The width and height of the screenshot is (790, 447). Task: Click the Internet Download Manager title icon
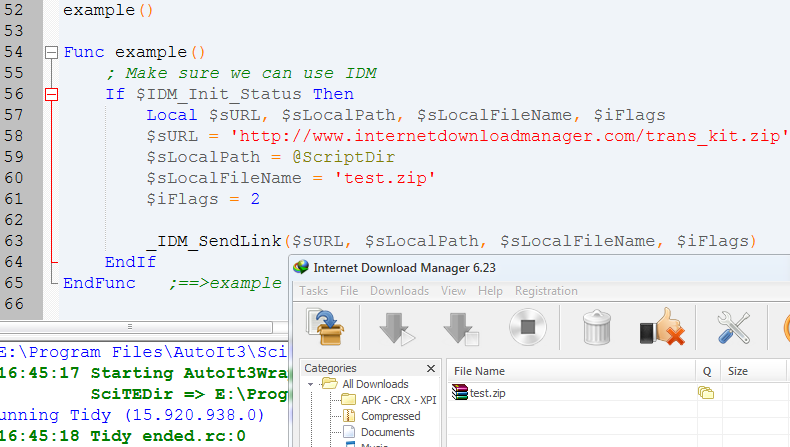click(301, 267)
